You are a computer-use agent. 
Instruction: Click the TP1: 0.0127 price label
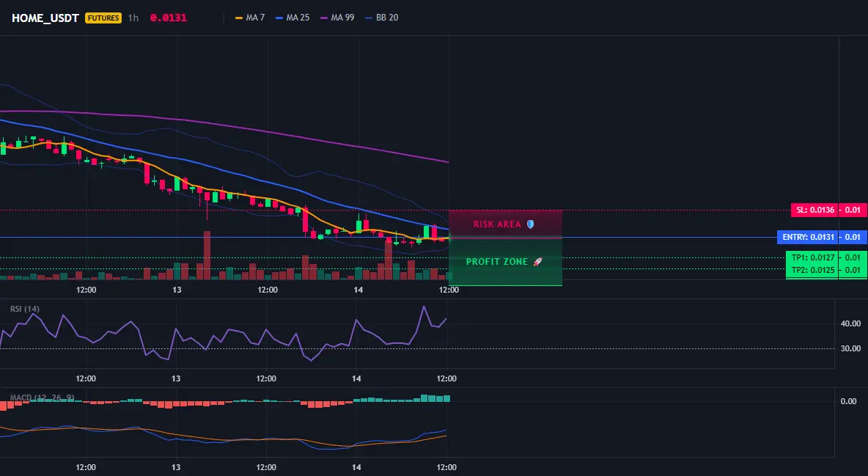click(812, 257)
